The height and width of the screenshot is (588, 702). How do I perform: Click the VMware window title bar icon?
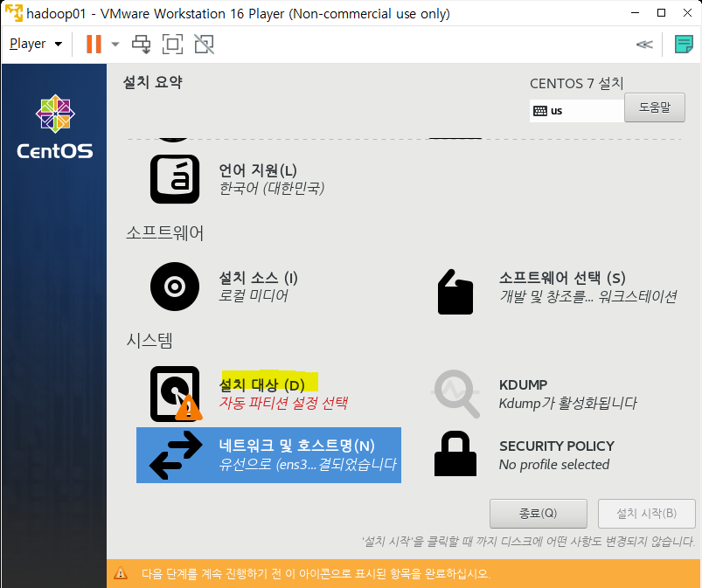click(x=14, y=13)
